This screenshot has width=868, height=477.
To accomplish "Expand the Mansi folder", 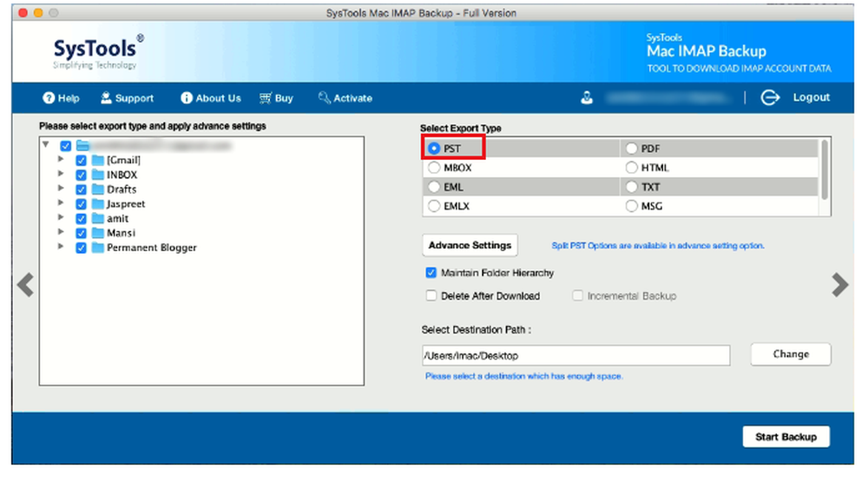I will point(61,232).
